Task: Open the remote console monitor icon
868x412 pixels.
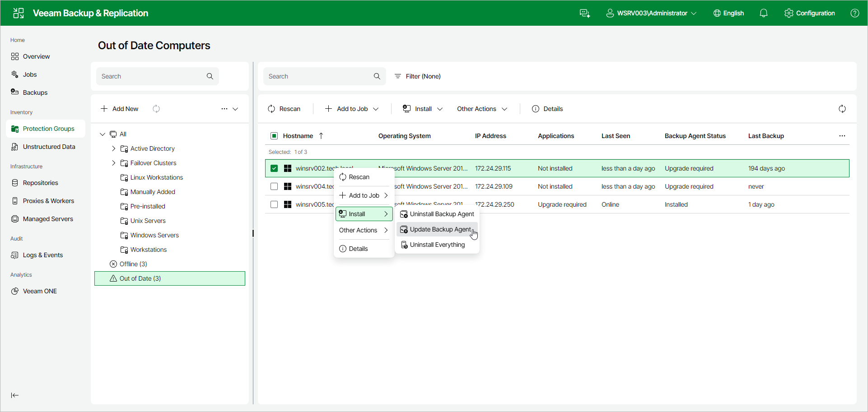Action: point(585,13)
